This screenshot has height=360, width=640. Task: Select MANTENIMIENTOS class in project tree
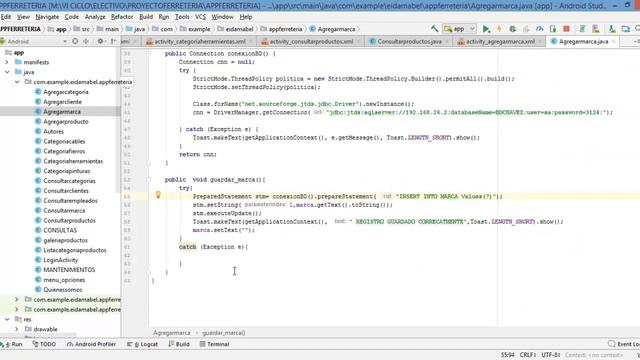(x=69, y=270)
